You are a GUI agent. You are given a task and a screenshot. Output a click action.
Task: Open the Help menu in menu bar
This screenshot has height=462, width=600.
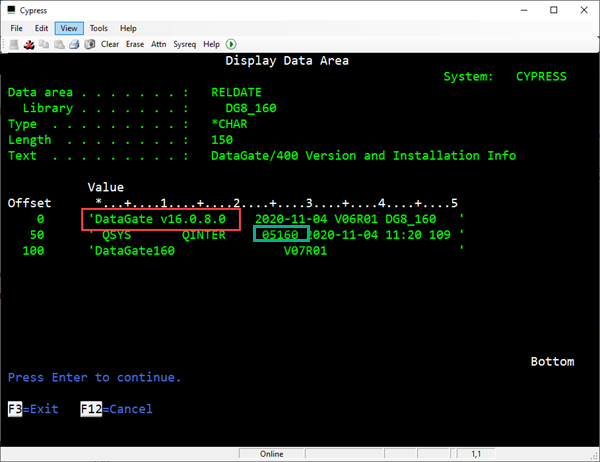click(x=128, y=28)
